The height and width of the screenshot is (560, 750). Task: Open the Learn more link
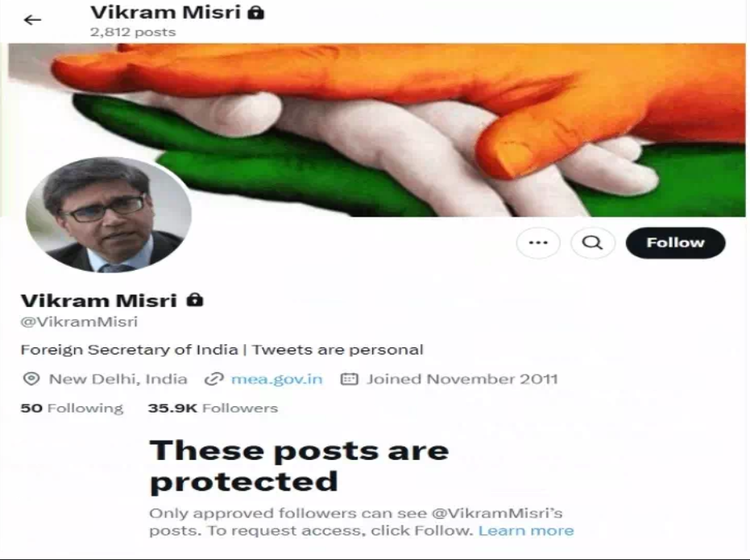click(x=526, y=530)
